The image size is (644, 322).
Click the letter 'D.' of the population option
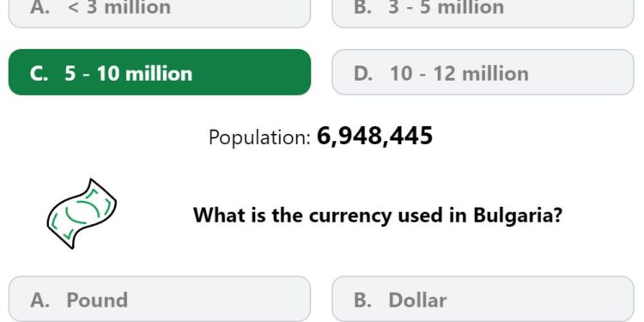363,74
